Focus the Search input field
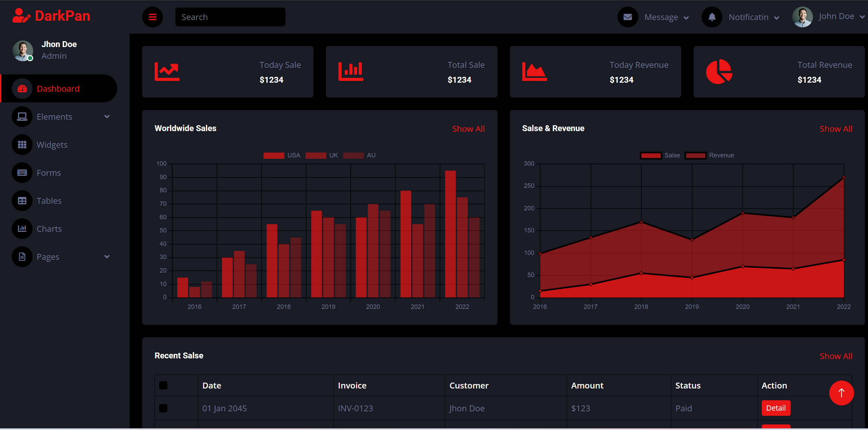Screen dimensions: 868x430 pos(230,17)
